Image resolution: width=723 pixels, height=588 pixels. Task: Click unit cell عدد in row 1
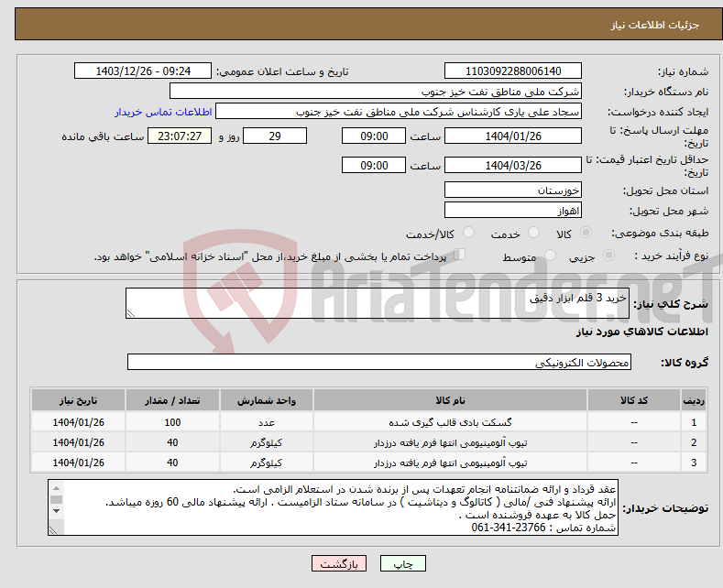[267, 422]
